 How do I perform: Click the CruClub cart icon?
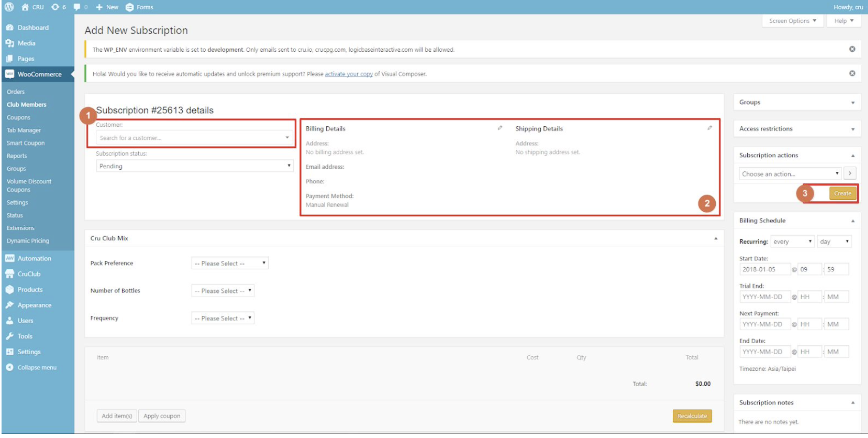point(9,274)
